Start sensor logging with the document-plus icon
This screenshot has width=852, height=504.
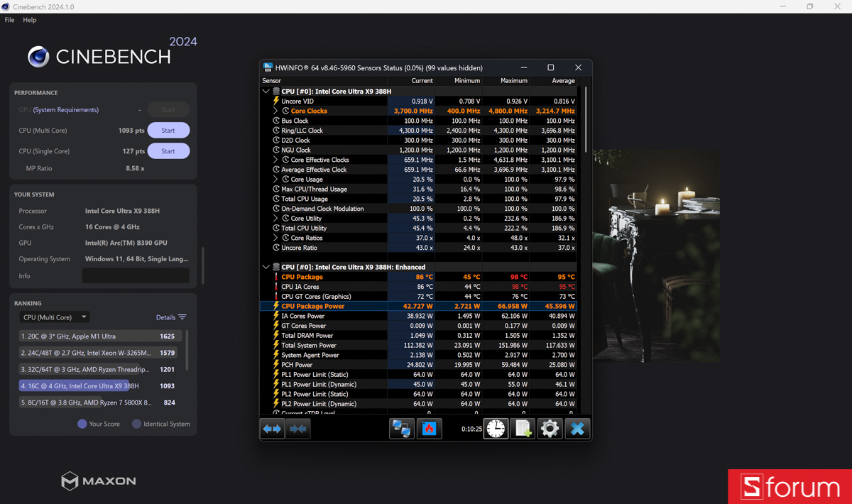[523, 429]
